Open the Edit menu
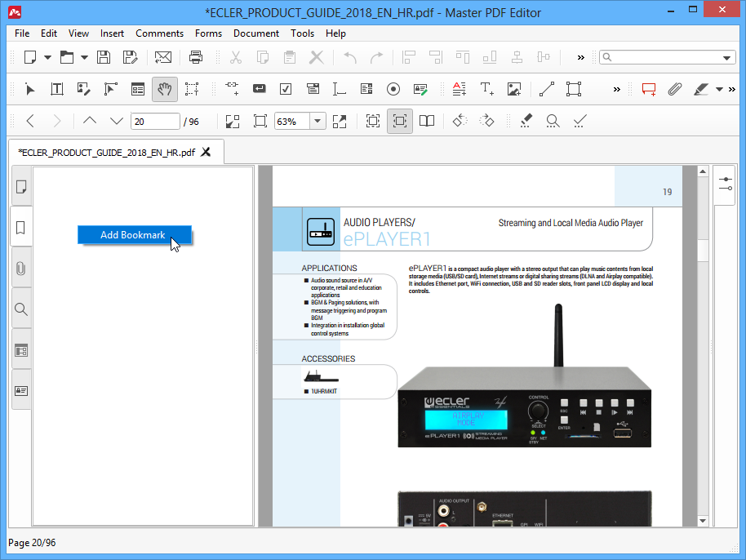This screenshot has height=560, width=746. click(x=48, y=33)
